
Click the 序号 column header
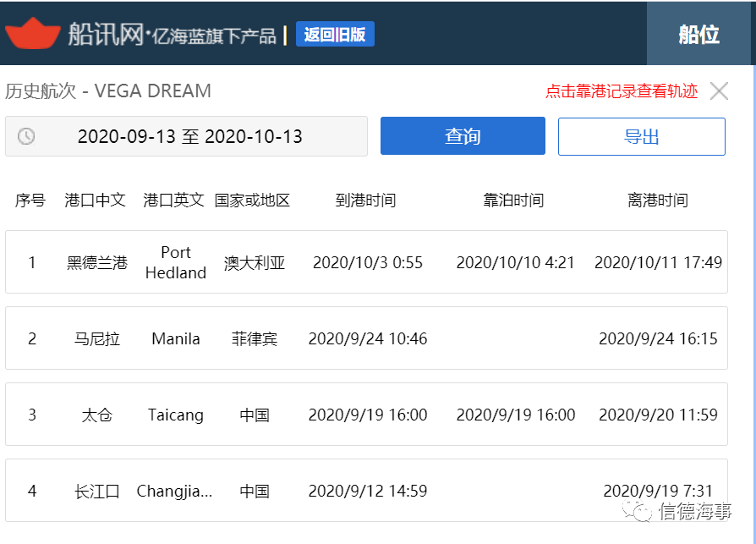click(30, 201)
